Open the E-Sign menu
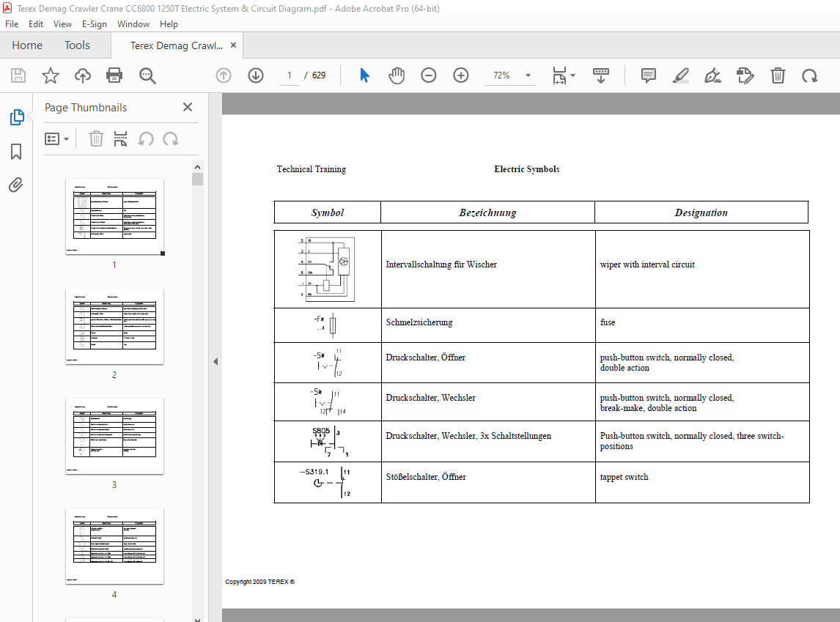 click(x=95, y=24)
